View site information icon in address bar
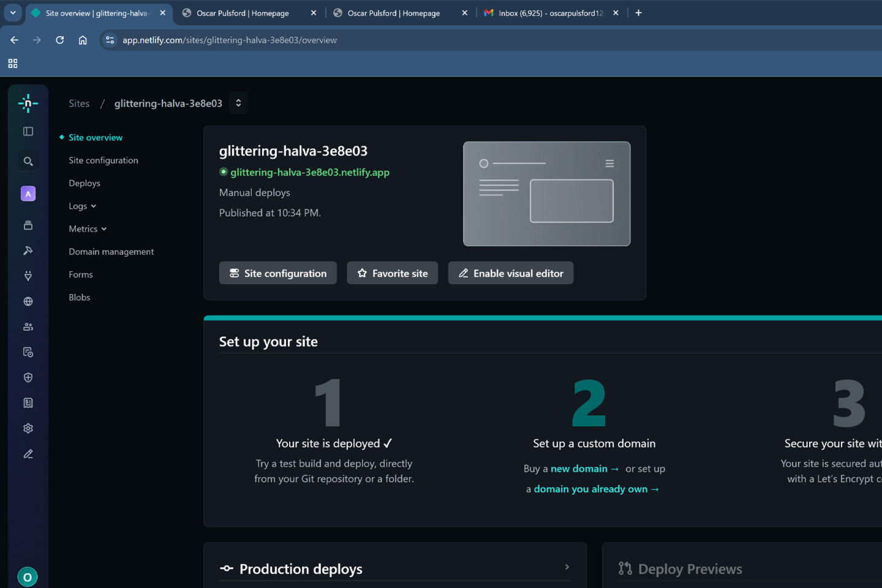The image size is (882, 588). coord(110,40)
